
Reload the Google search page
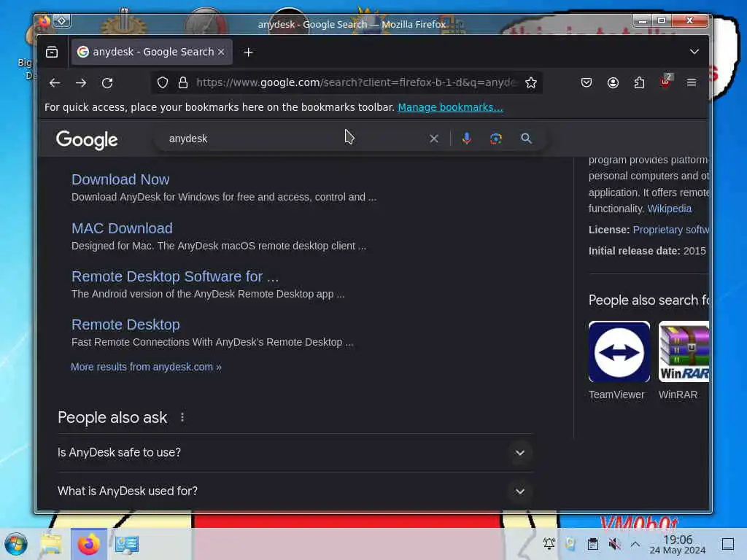(107, 83)
